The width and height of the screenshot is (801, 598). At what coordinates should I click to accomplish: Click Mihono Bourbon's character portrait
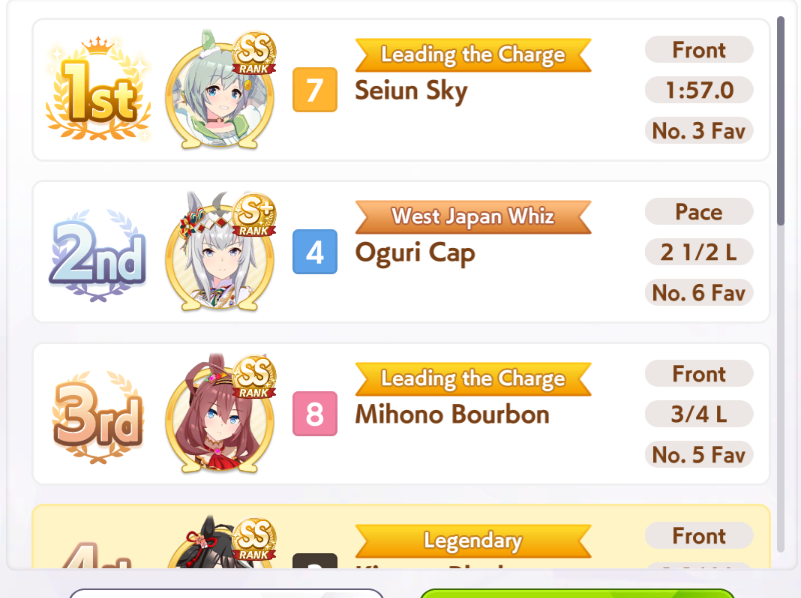point(220,416)
